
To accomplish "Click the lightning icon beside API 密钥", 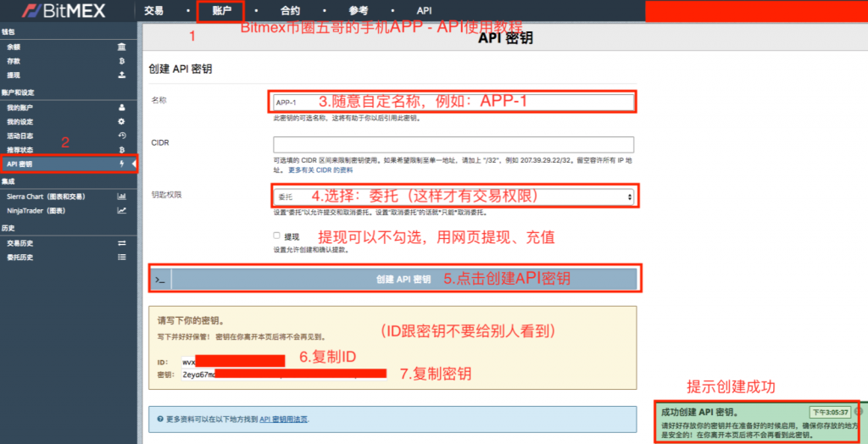I will click(x=122, y=164).
